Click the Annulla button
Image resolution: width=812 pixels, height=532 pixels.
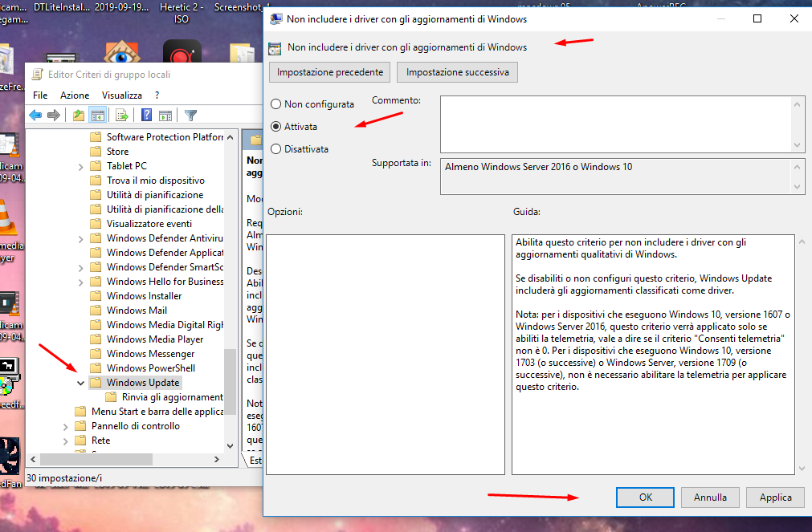(710, 497)
